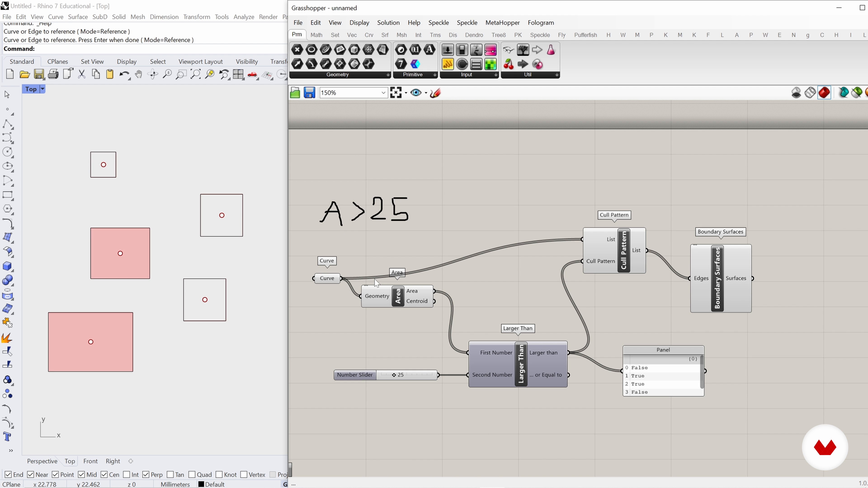This screenshot has height=488, width=868.
Task: Click the Panel scrollbar on the canvas
Action: [x=702, y=372]
